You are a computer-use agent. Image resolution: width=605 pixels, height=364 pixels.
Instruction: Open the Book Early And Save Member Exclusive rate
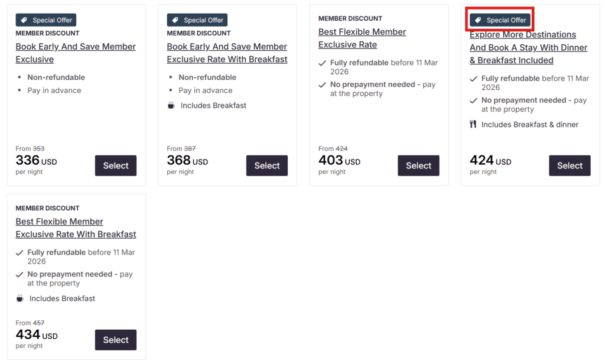[76, 53]
